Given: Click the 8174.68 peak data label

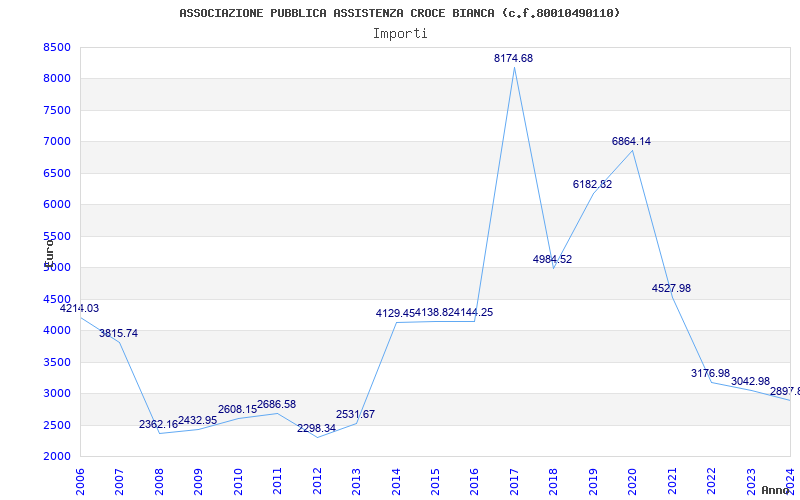Looking at the screenshot, I should (x=513, y=58).
